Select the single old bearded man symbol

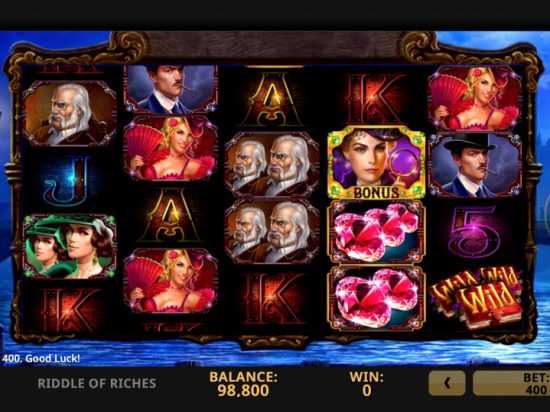(70, 113)
